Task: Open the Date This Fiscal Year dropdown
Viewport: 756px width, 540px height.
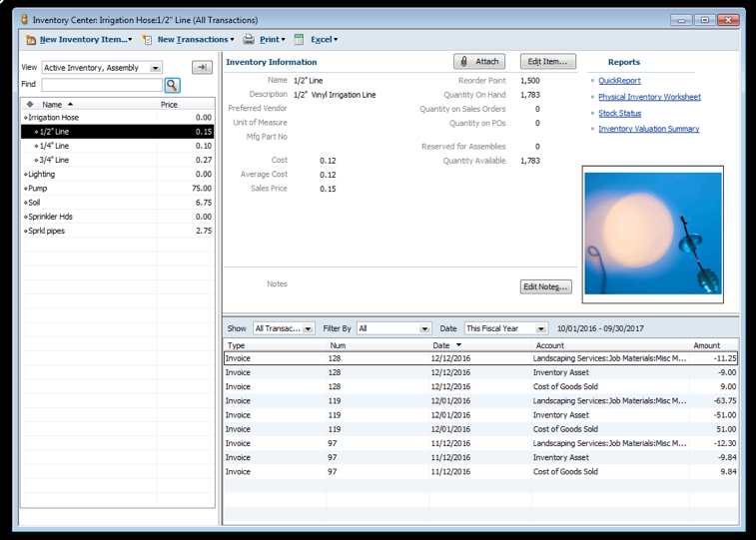Action: click(506, 328)
